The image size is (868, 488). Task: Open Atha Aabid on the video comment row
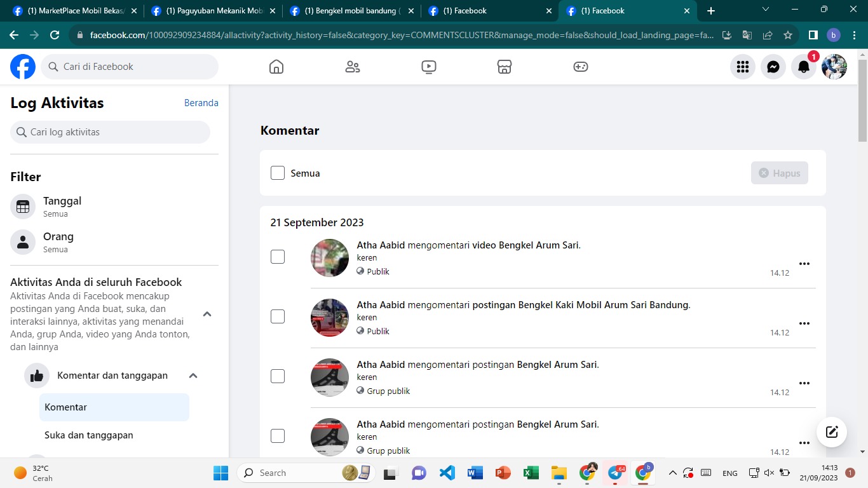coord(381,245)
